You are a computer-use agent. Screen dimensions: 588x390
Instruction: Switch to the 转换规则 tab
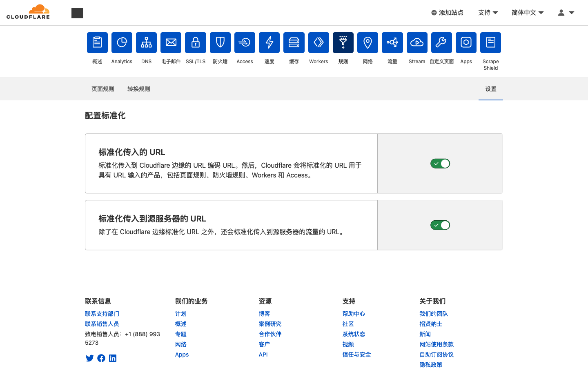(x=139, y=89)
